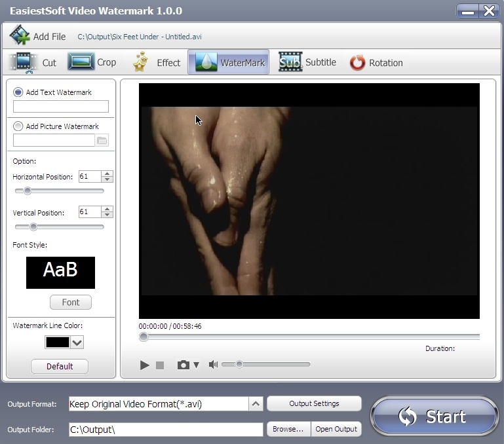
Task: Switch to the Subtitle tab
Action: (x=307, y=62)
